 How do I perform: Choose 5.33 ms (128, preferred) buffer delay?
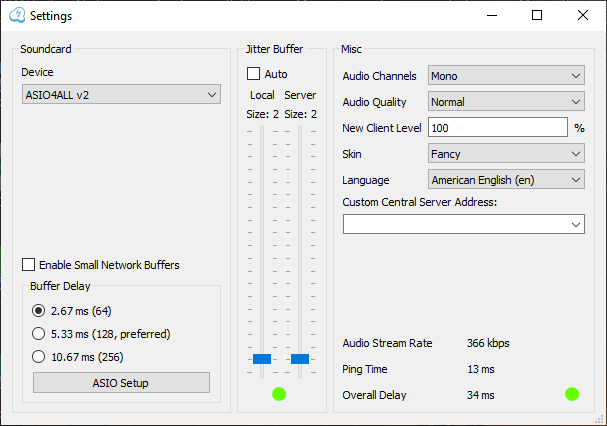[x=40, y=333]
